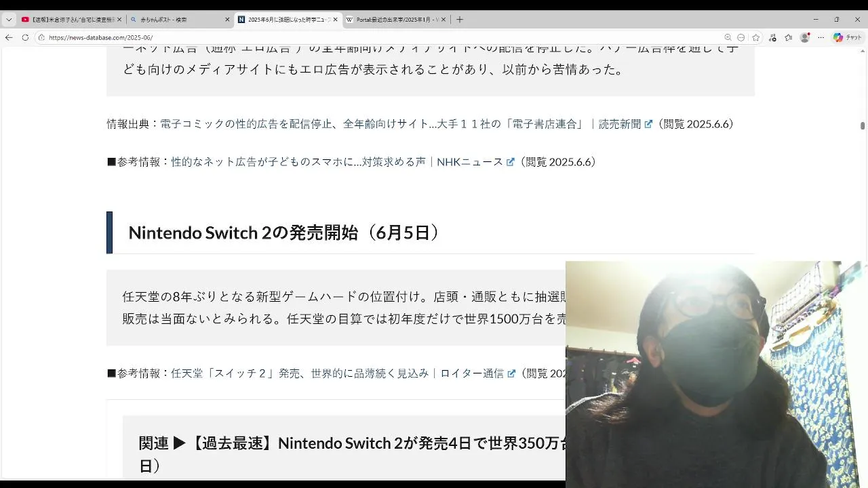Click external-link icon after ロイター通信
Screen dimensions: 868x488
[511, 373]
